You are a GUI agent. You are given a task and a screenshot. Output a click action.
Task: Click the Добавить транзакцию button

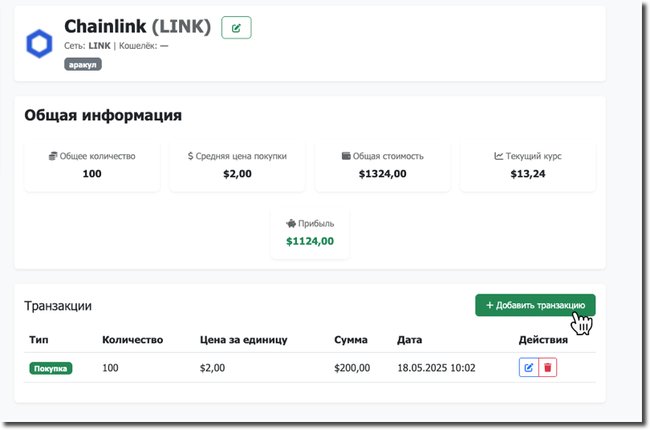[x=535, y=305]
